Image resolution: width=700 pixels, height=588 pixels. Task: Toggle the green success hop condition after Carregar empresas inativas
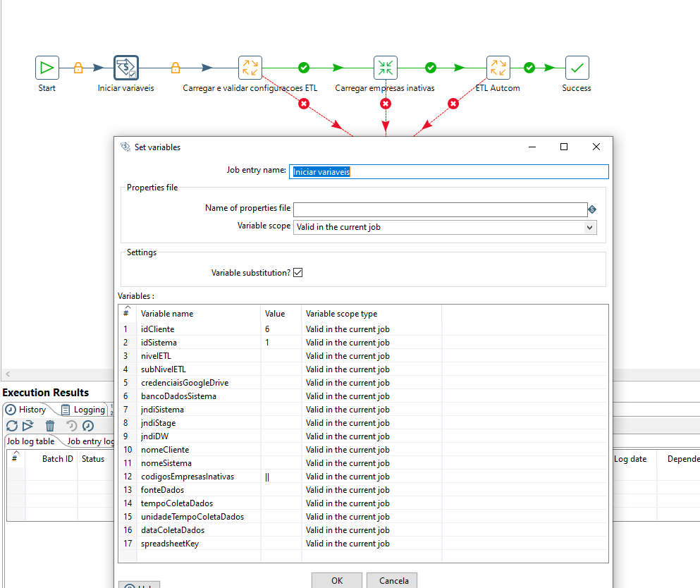tap(430, 67)
